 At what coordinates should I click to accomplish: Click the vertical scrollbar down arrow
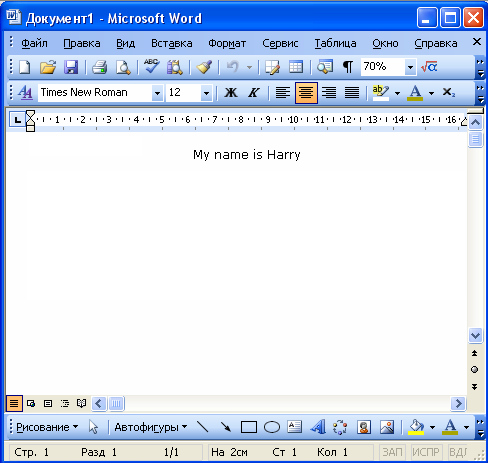pyautogui.click(x=475, y=335)
